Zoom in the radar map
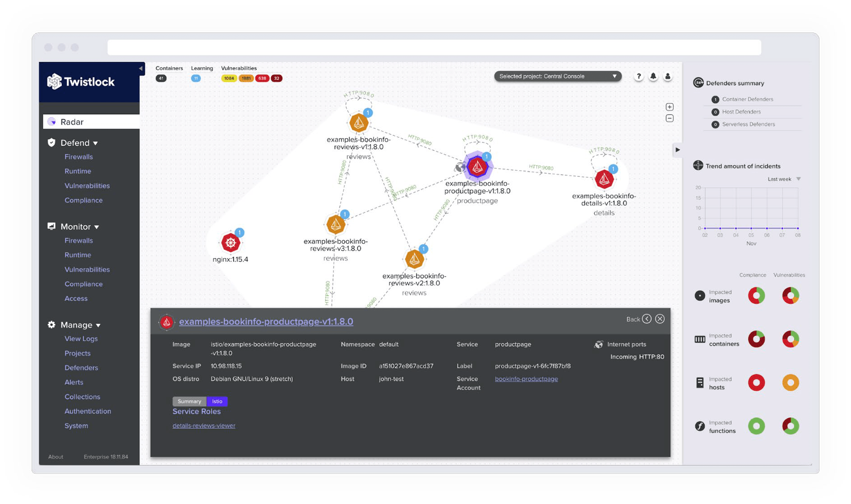 click(670, 107)
